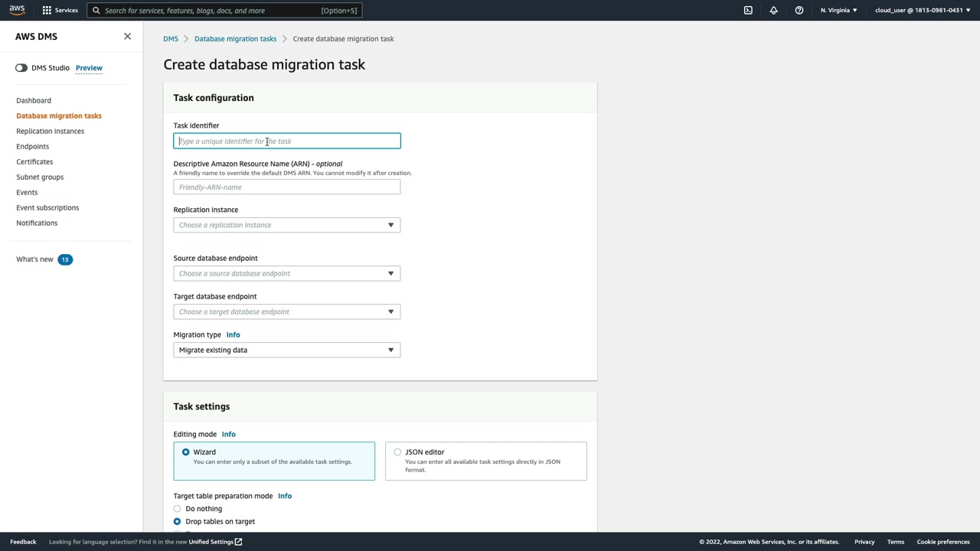The height and width of the screenshot is (551, 980).
Task: Open the Migration type dropdown
Action: 286,350
